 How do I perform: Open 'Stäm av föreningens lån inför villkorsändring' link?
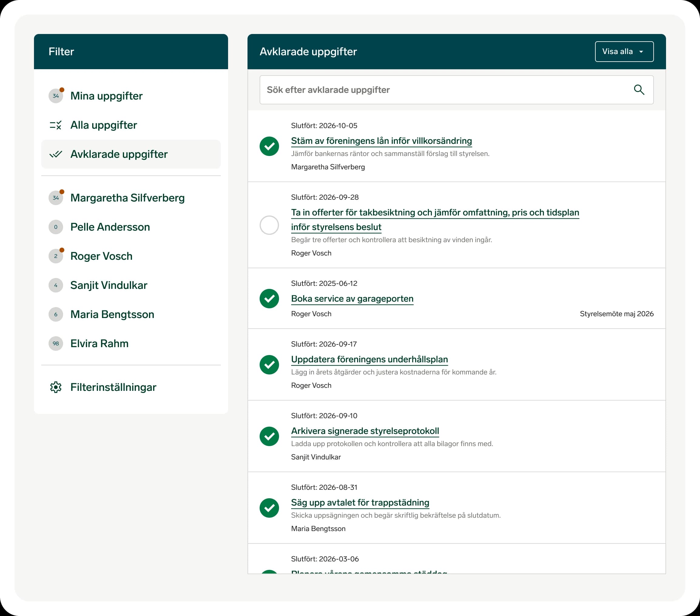tap(381, 141)
